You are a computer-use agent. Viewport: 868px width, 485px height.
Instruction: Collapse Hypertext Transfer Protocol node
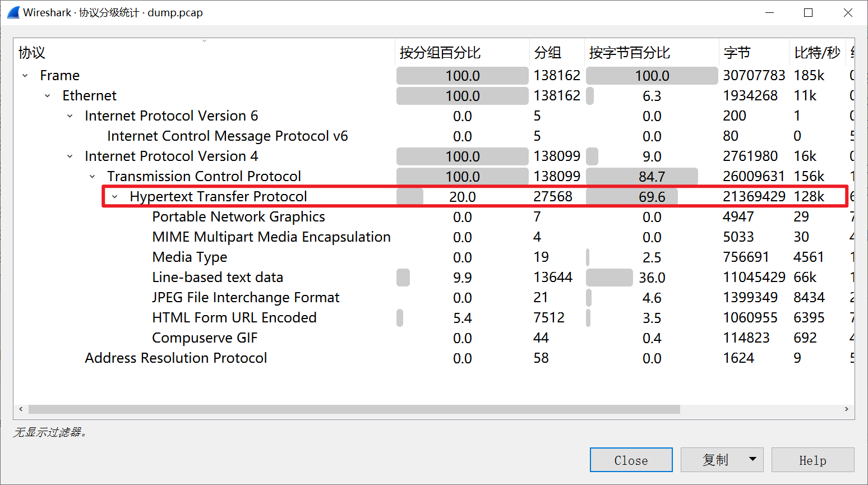(x=115, y=197)
